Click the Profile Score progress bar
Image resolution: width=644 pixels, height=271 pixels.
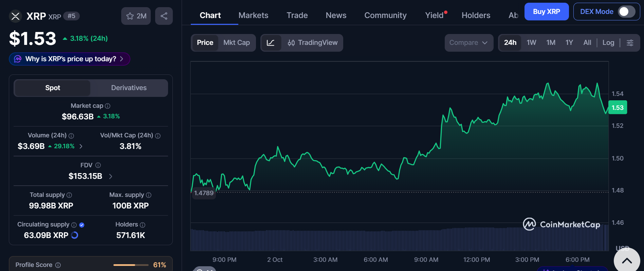pos(131,265)
